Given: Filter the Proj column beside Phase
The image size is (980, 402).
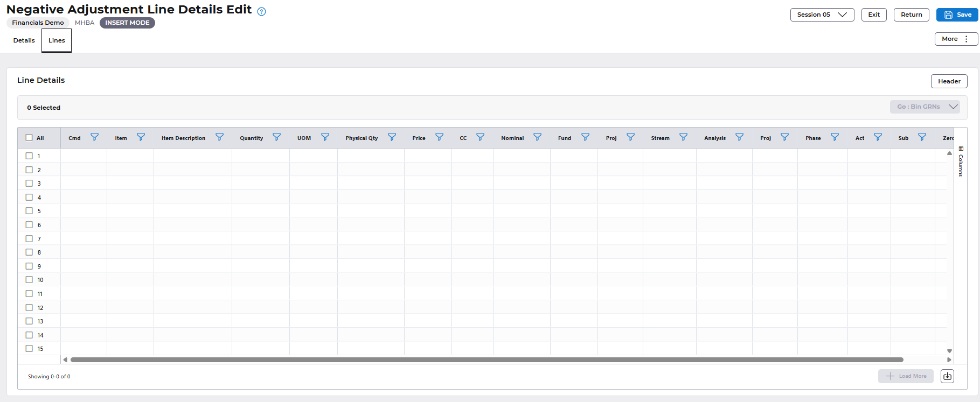Looking at the screenshot, I should pos(784,137).
